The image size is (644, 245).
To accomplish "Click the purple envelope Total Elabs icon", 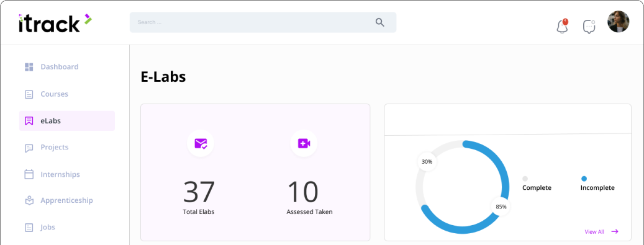I will click(201, 143).
